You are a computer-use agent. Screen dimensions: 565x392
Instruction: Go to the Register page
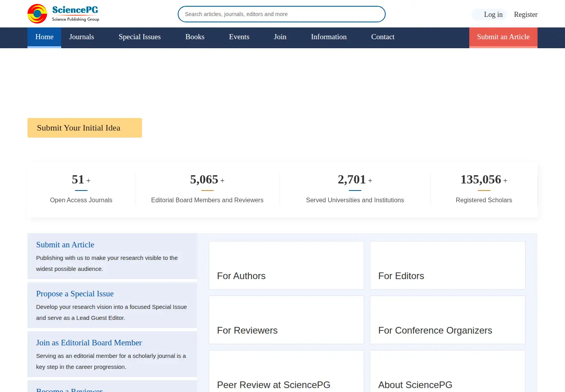(x=526, y=15)
